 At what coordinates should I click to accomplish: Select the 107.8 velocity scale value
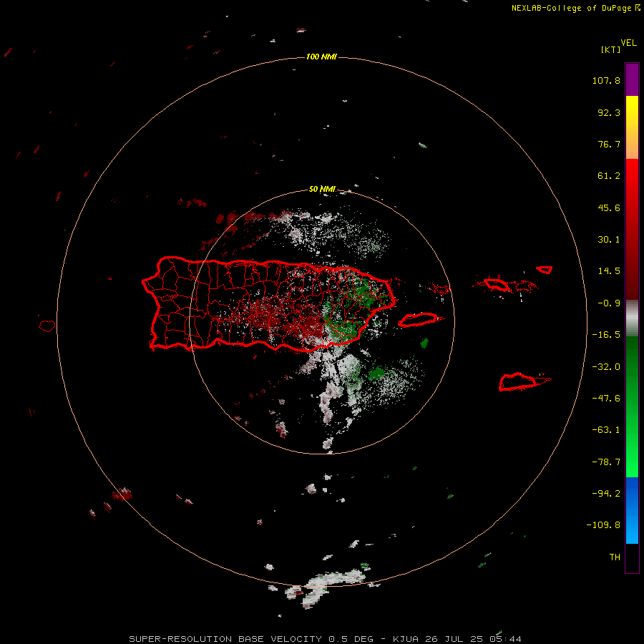click(606, 80)
